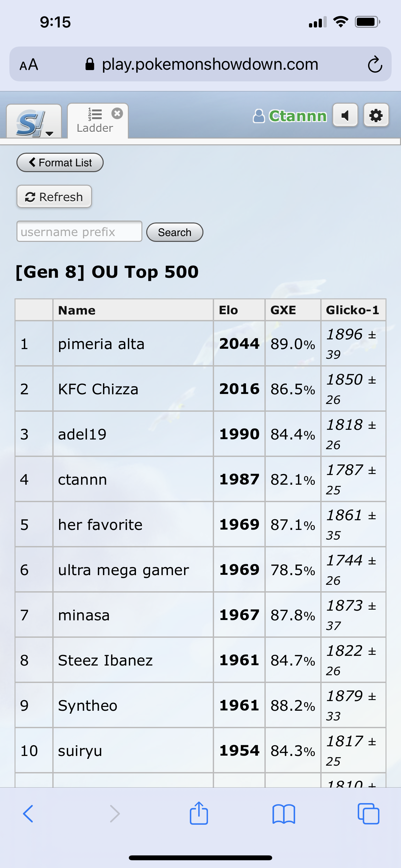Tap the play.pokemonshowdown.com address bar

[210, 64]
